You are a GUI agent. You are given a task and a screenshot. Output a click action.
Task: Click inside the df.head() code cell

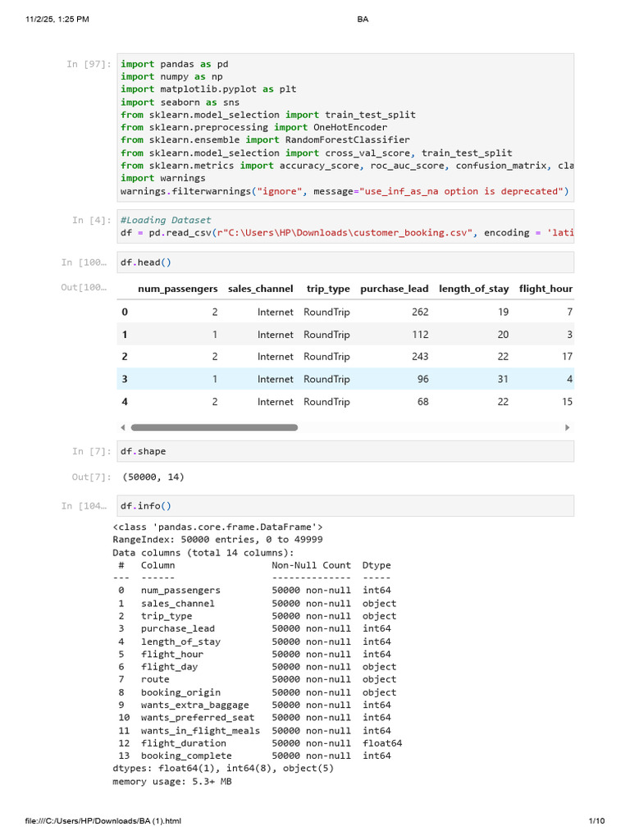point(345,262)
